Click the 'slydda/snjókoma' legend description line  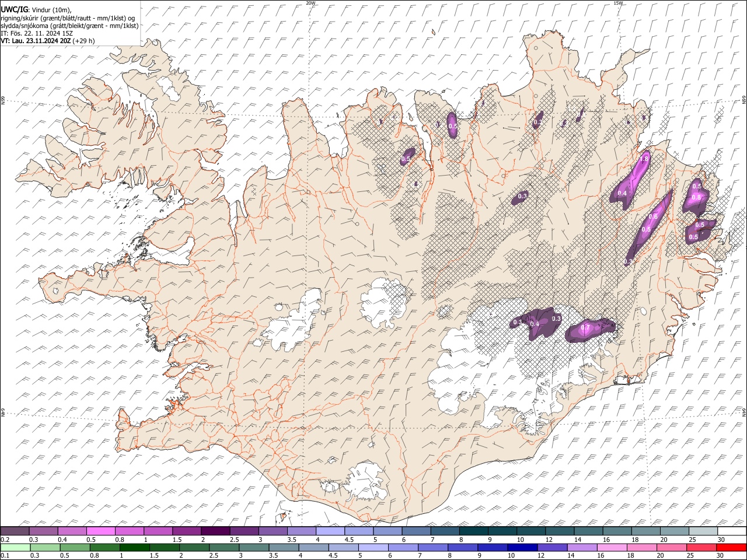click(x=69, y=26)
